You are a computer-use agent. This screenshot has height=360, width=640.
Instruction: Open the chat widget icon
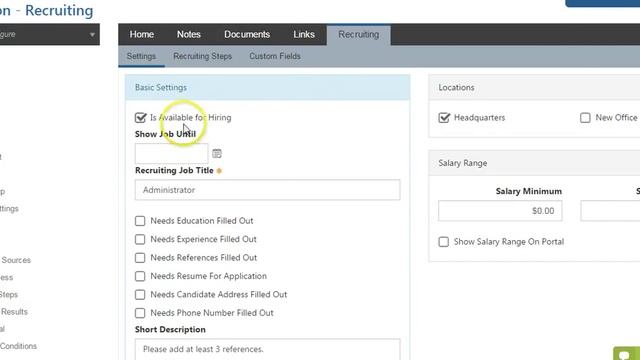[x=627, y=354]
